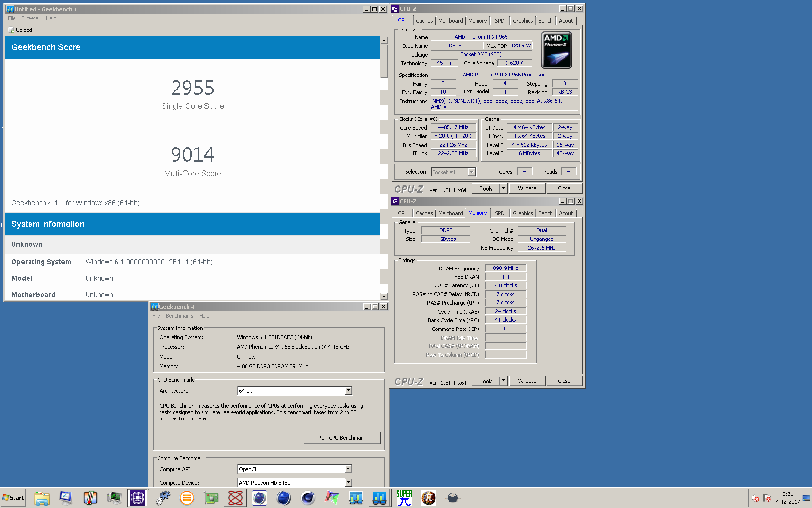Switch to Mainboard tab in upper CPU-Z
The image size is (812, 508).
[x=450, y=21]
